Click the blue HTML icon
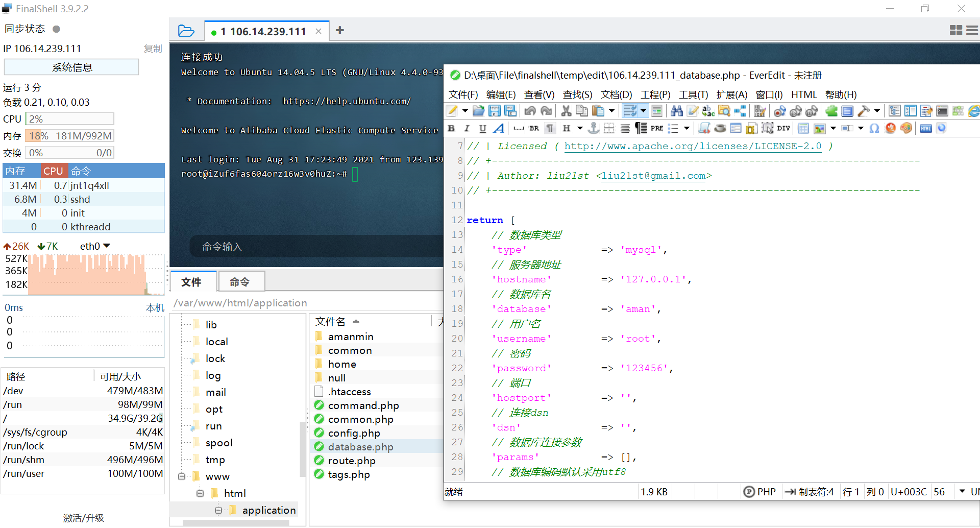This screenshot has height=528, width=980. click(926, 128)
